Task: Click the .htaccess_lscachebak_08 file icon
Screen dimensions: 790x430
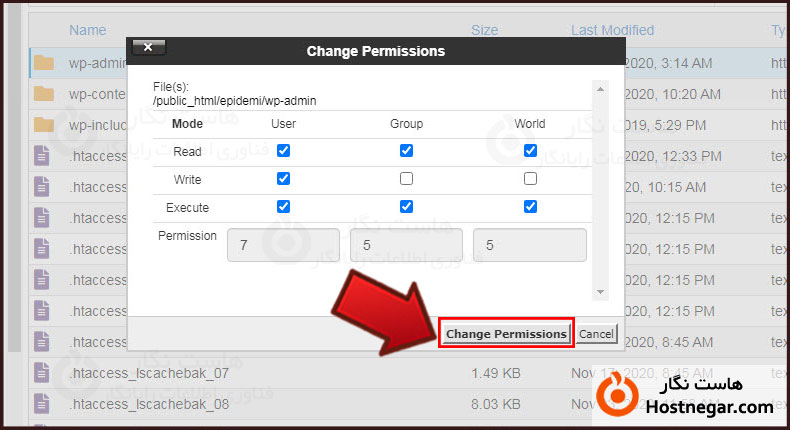Action: (x=42, y=404)
